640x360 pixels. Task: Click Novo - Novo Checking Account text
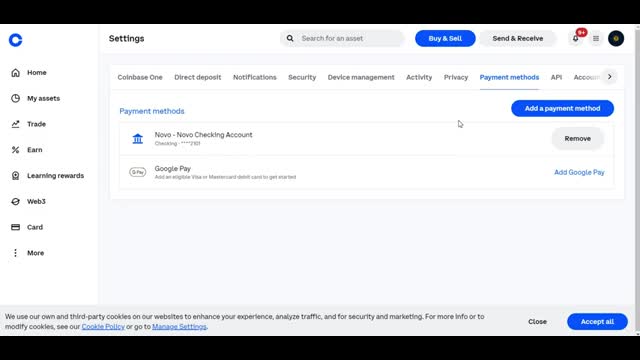[x=203, y=135]
